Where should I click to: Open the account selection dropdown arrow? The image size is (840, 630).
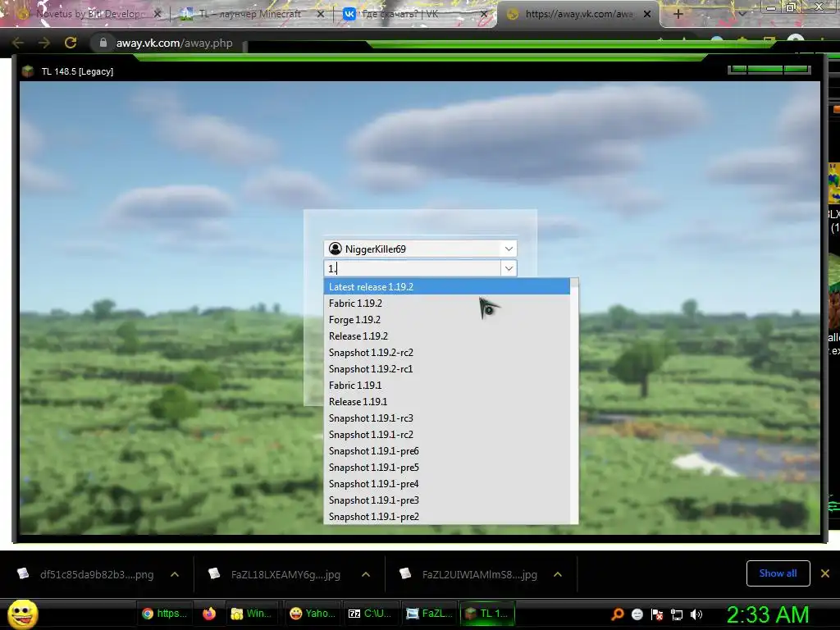click(509, 249)
